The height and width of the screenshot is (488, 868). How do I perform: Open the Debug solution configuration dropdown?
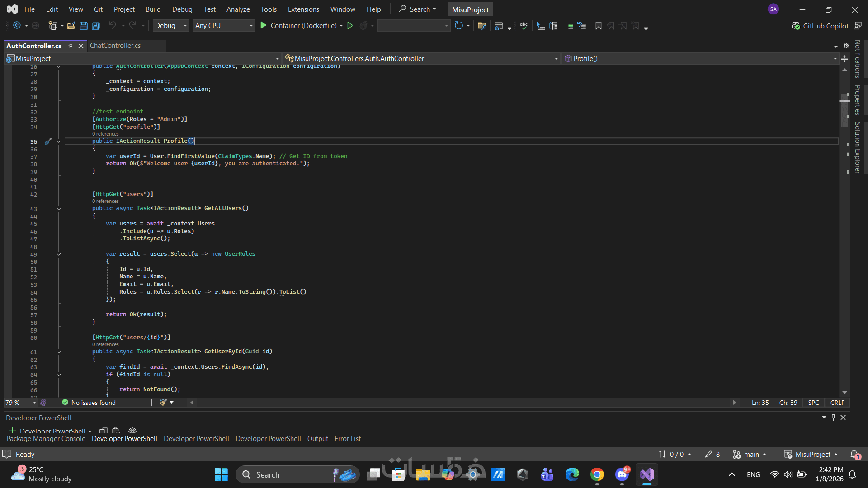point(171,26)
